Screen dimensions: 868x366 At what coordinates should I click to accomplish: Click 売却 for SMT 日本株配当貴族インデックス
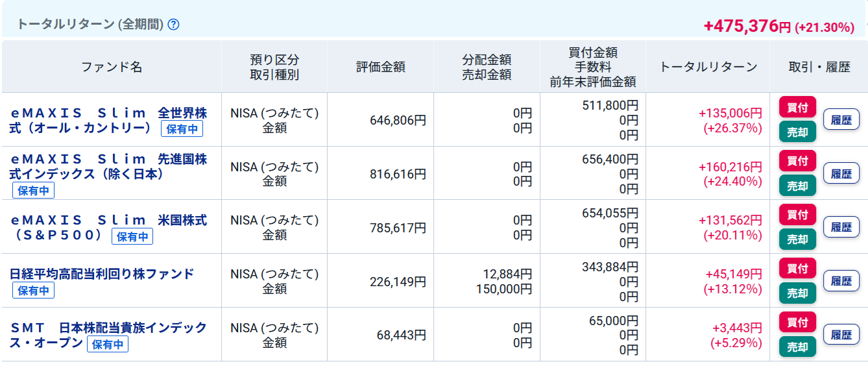(x=797, y=347)
